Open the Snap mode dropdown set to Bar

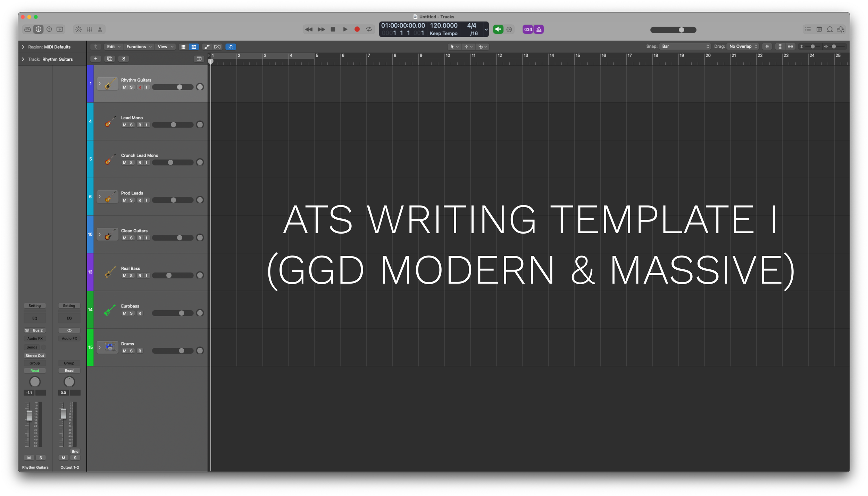[x=685, y=46]
